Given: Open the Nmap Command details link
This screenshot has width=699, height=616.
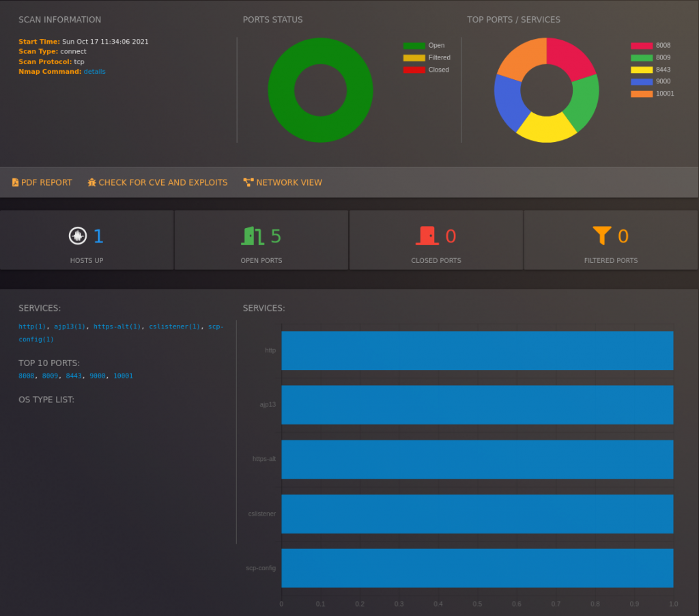Looking at the screenshot, I should point(94,72).
